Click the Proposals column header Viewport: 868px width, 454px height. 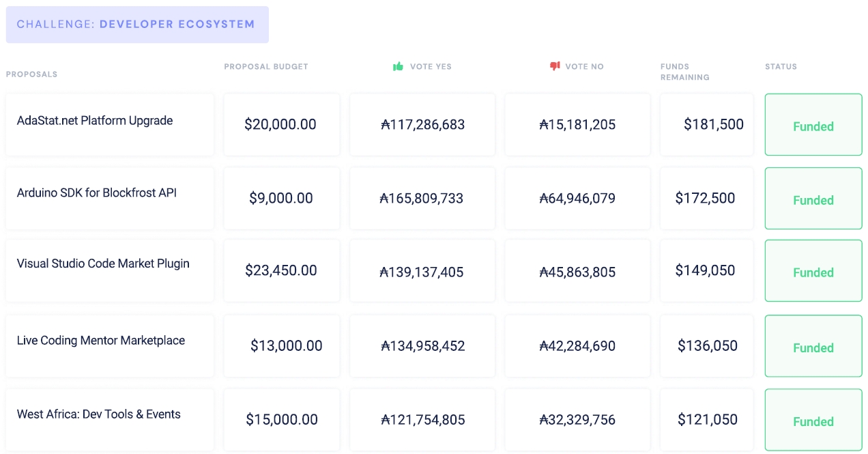[x=32, y=74]
